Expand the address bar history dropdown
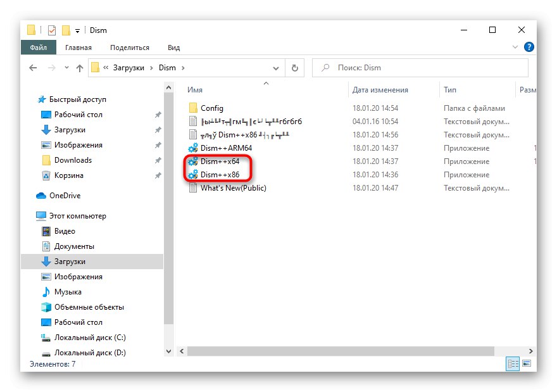The image size is (557, 392). pyautogui.click(x=276, y=68)
